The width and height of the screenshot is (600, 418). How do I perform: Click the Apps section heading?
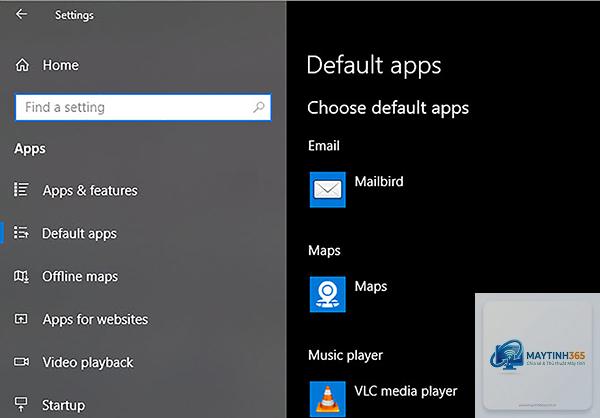pyautogui.click(x=30, y=149)
